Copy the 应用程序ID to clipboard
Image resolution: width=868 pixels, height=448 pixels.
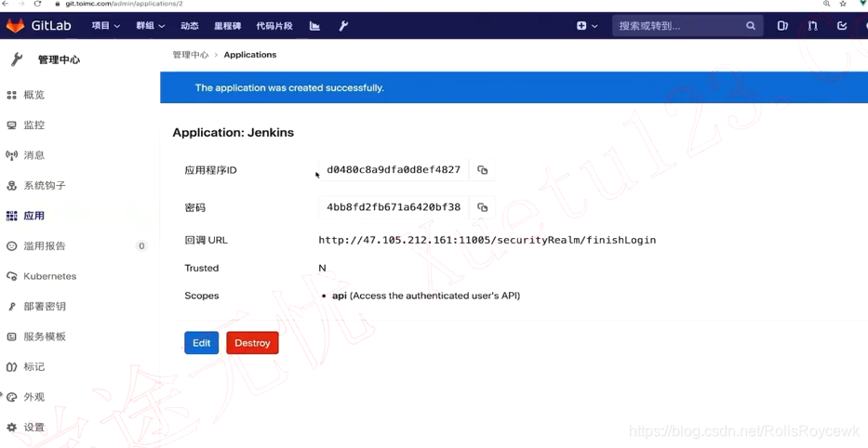pyautogui.click(x=483, y=170)
